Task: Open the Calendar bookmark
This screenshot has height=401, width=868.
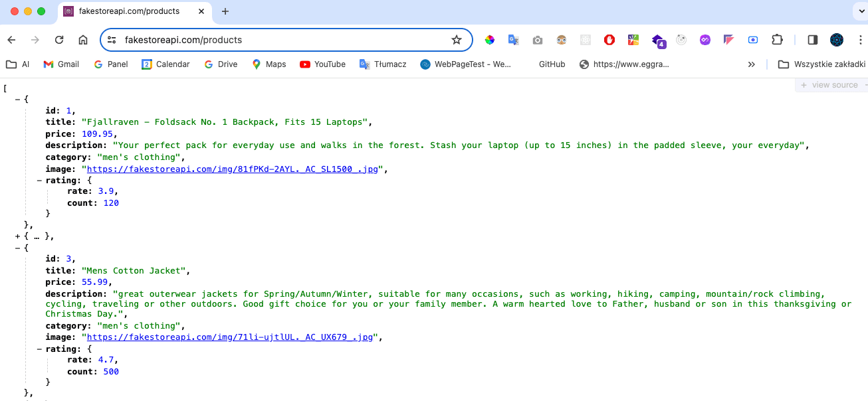Action: pos(165,64)
